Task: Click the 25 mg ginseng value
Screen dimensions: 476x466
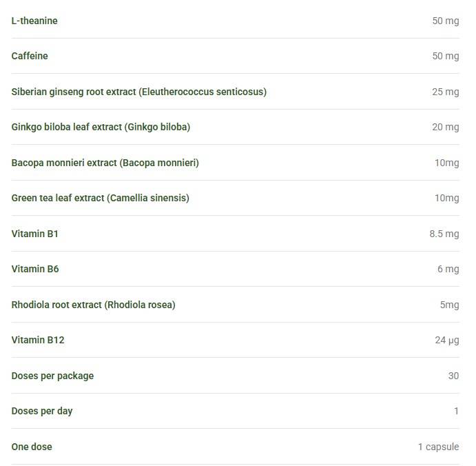Action: (445, 92)
